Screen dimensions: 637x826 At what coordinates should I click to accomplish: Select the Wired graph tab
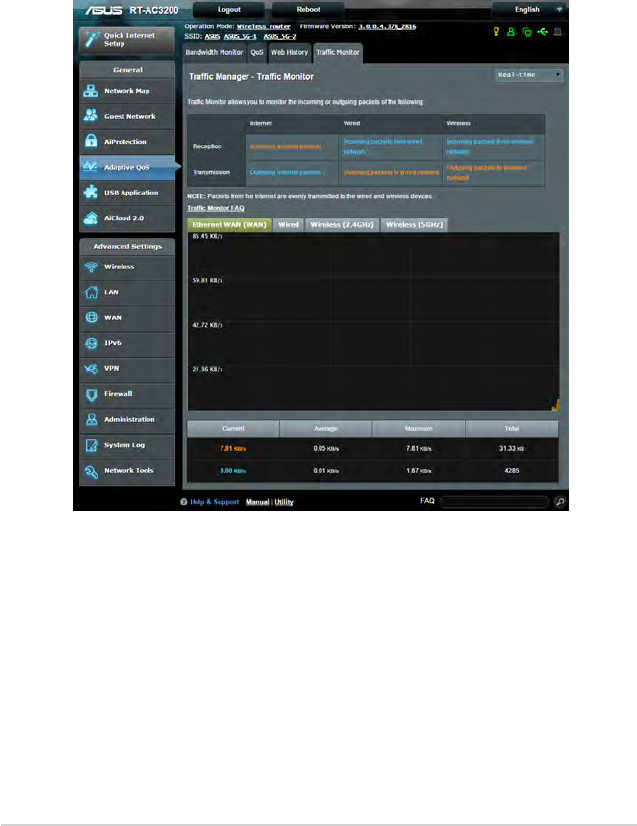(288, 225)
